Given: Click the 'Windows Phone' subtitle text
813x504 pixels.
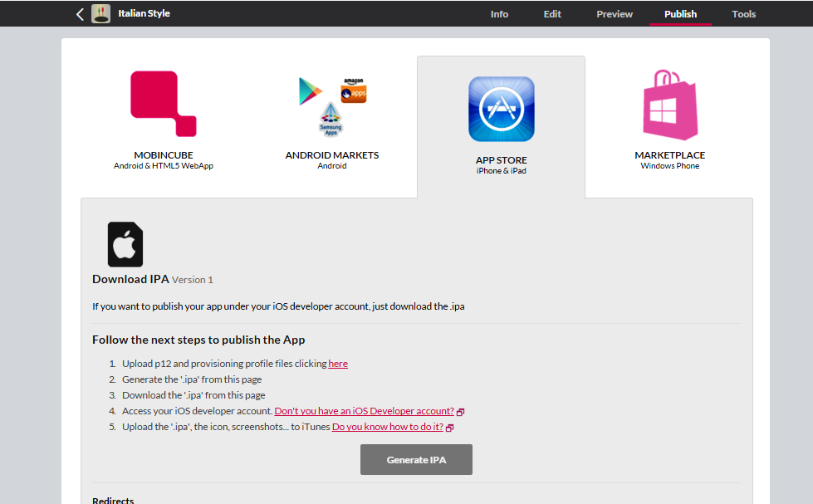Looking at the screenshot, I should click(x=670, y=166).
